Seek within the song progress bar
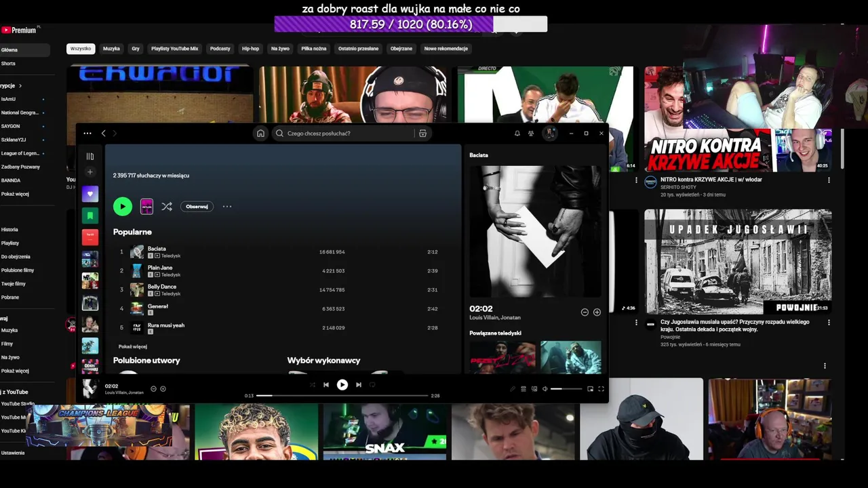 pyautogui.click(x=342, y=396)
